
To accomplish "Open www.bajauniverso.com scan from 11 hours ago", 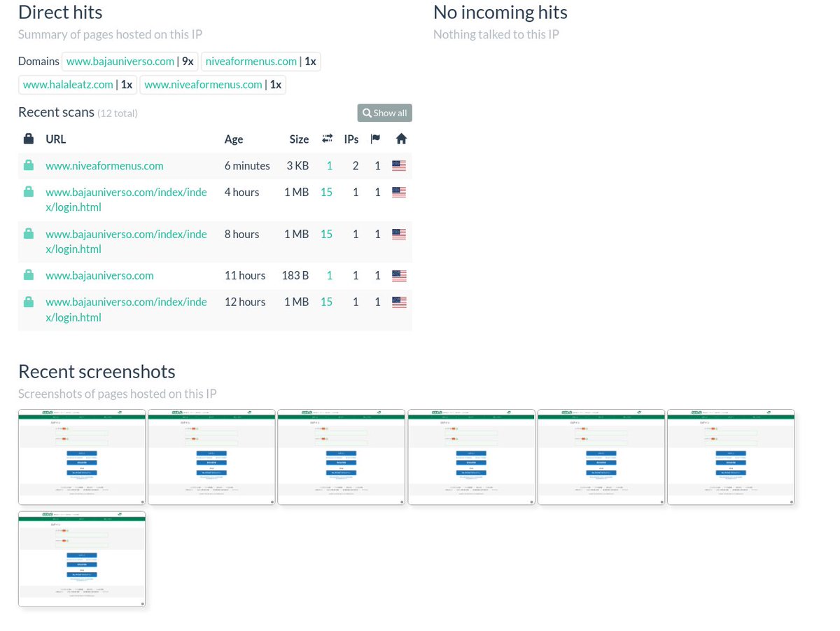I will [x=99, y=275].
